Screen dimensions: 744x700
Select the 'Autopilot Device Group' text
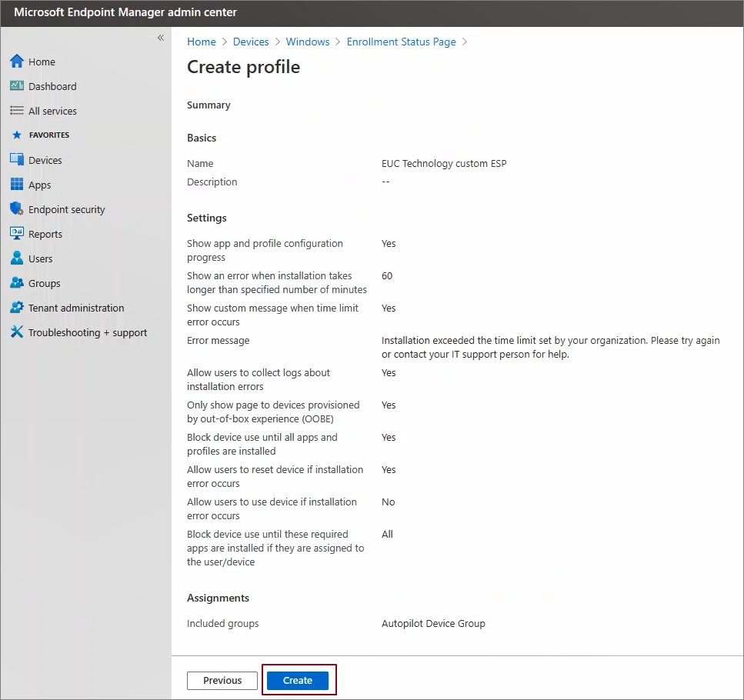433,624
